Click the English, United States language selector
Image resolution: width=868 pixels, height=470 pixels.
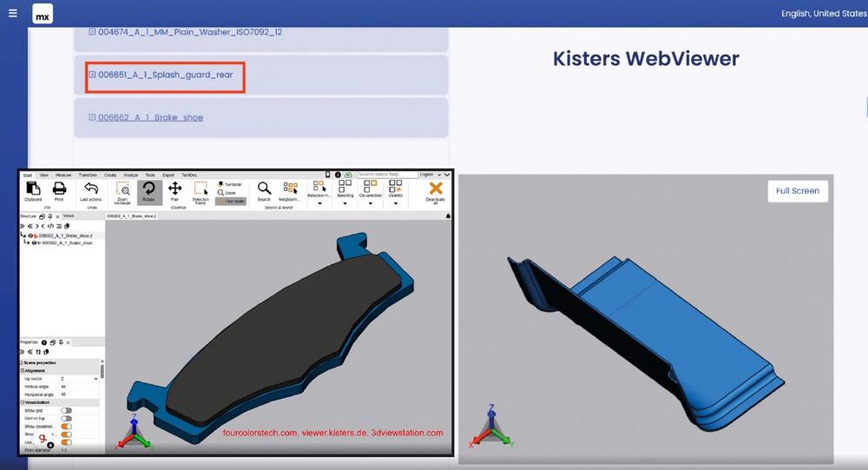824,13
